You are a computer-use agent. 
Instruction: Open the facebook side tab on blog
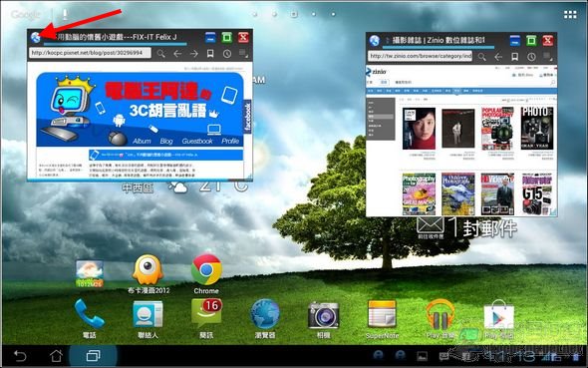[x=247, y=117]
